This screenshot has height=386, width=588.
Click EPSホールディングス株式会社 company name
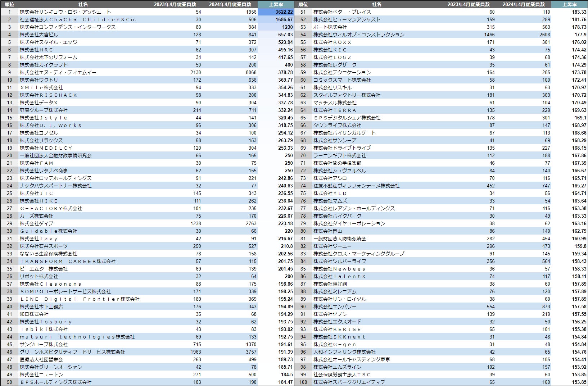coord(56,382)
